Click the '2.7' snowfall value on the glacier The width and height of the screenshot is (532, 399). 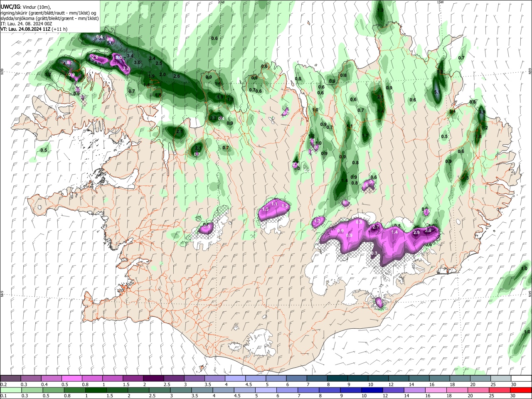(x=376, y=227)
